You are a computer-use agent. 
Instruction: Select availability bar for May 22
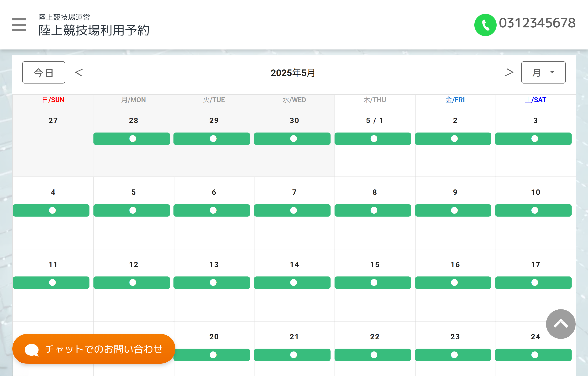(x=373, y=355)
